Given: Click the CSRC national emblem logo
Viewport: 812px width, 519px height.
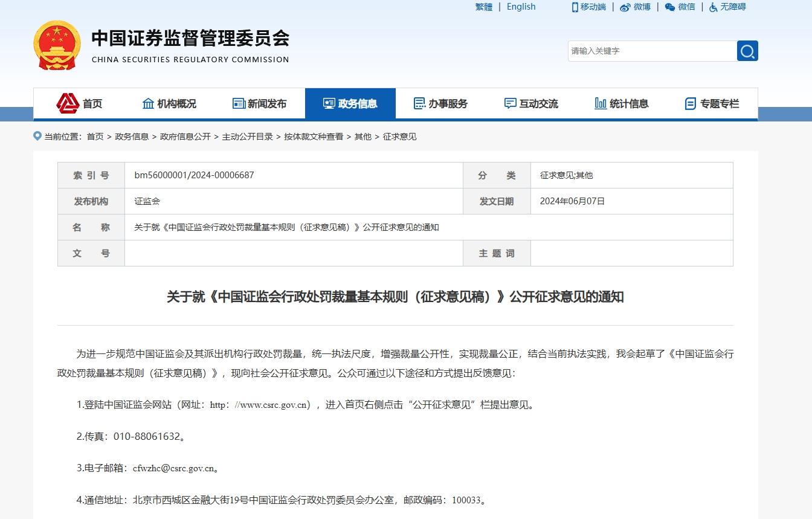Looking at the screenshot, I should coord(57,45).
